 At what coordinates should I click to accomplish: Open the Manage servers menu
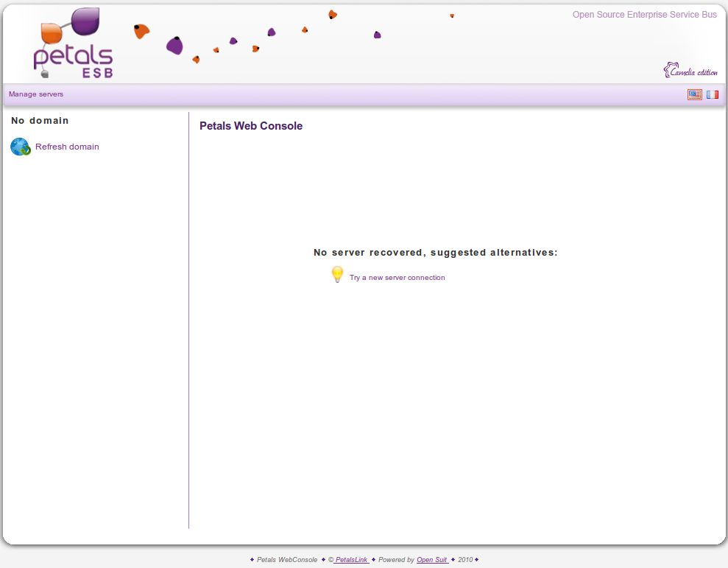[x=36, y=94]
